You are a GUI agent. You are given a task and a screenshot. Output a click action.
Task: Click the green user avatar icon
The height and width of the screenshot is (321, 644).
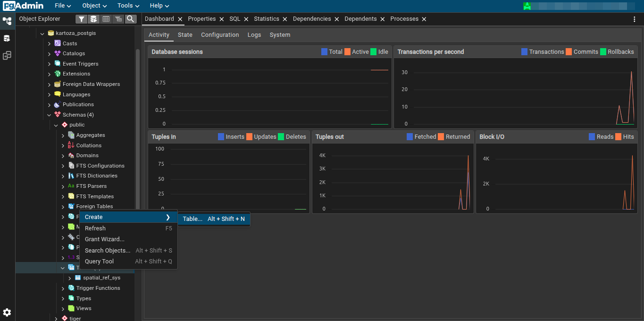[527, 6]
